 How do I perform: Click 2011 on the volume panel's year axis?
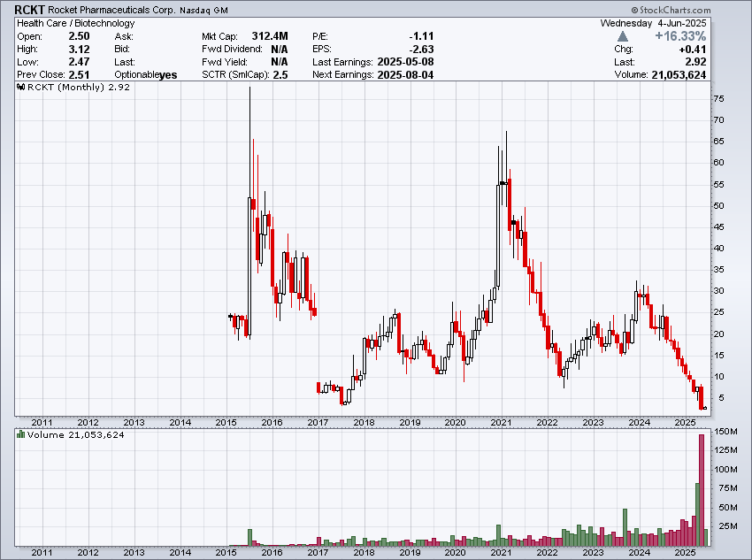(42, 552)
